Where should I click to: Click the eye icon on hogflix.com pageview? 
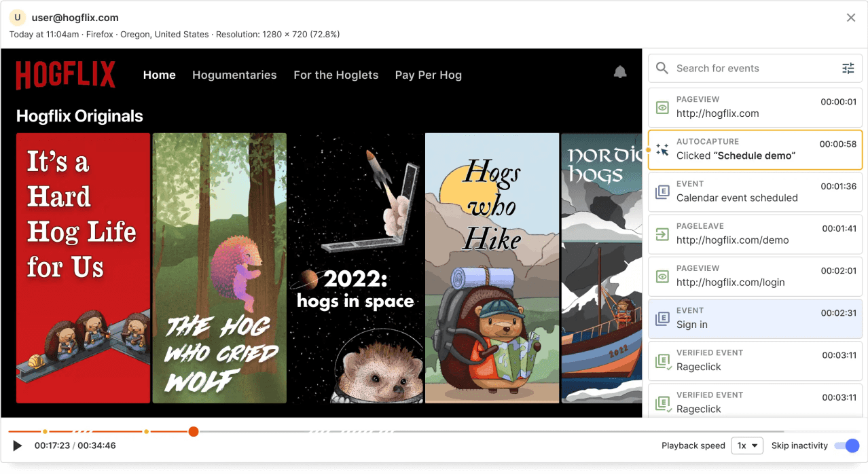pos(662,107)
